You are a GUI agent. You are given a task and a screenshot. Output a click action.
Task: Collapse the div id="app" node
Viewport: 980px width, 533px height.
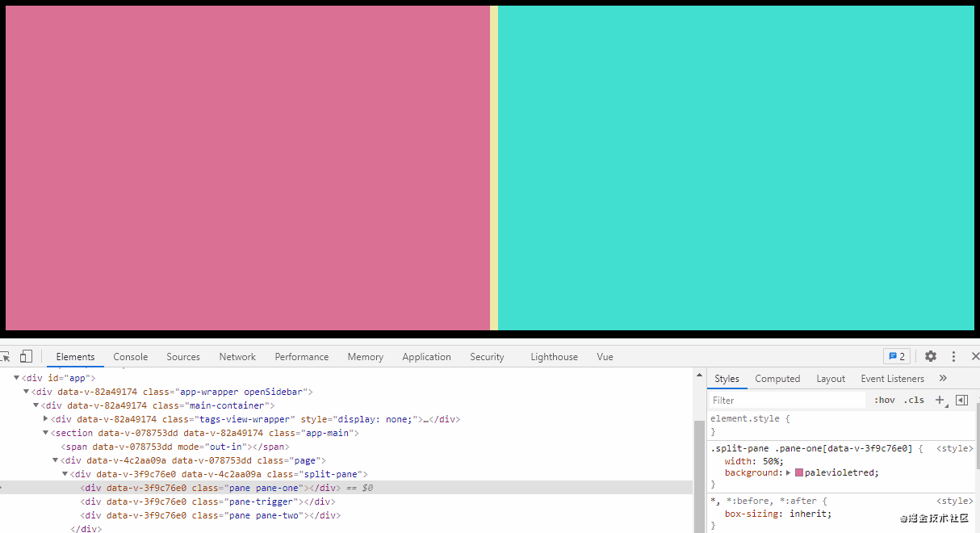[16, 378]
